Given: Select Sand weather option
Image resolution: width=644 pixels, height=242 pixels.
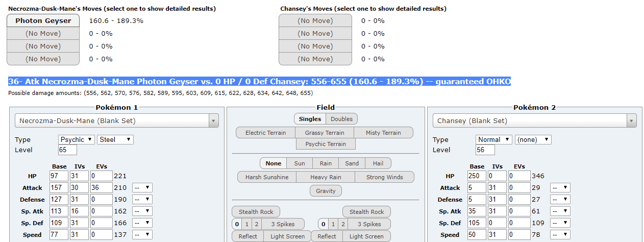Looking at the screenshot, I should point(352,163).
